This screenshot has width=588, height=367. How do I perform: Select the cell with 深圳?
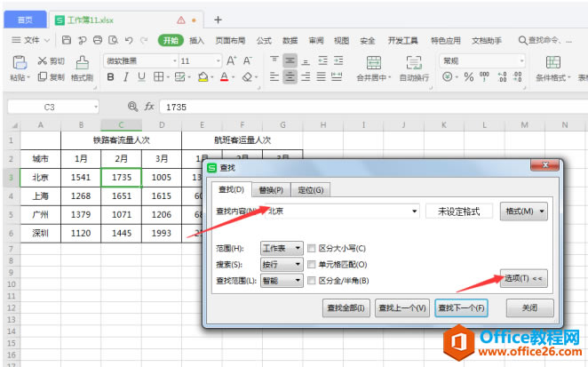pyautogui.click(x=41, y=234)
